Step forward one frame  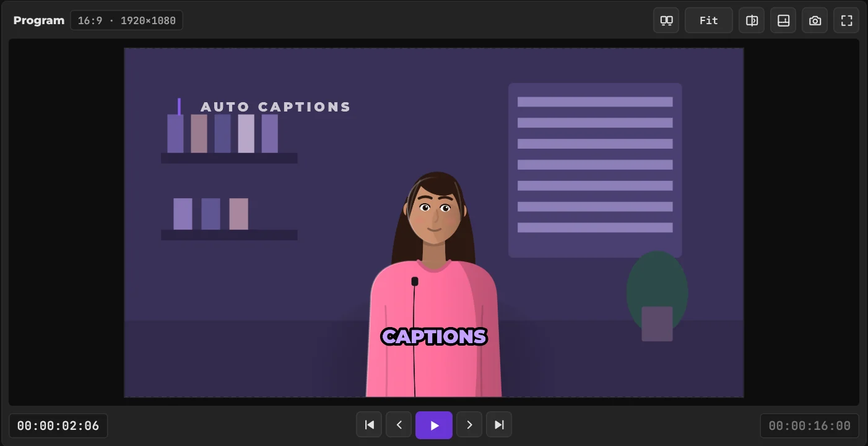[469, 425]
